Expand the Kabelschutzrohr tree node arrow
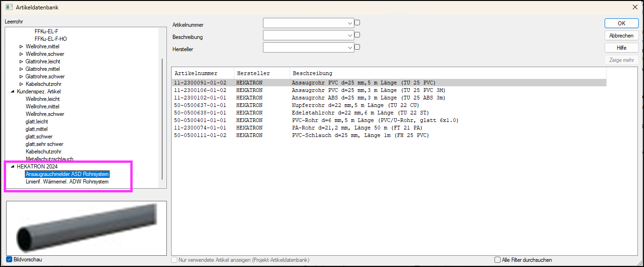Image resolution: width=644 pixels, height=267 pixels. point(21,84)
